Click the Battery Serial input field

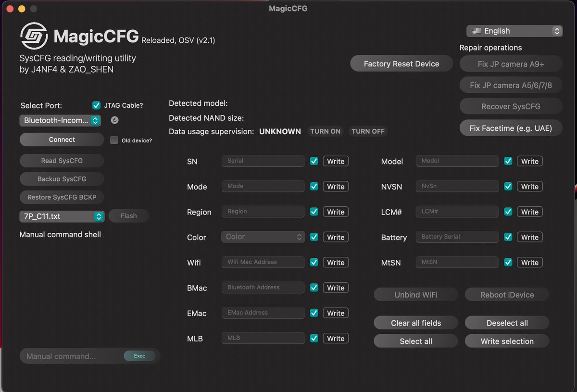click(x=457, y=237)
